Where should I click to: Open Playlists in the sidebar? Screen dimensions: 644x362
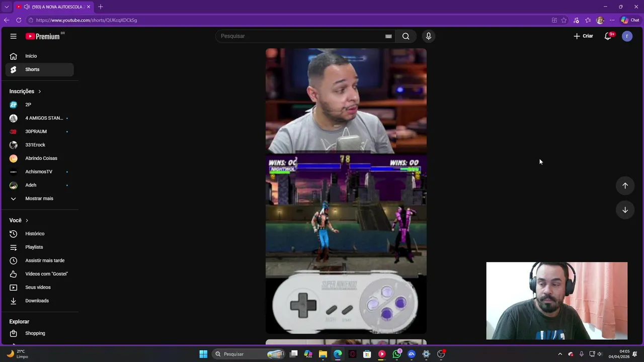pyautogui.click(x=39, y=247)
